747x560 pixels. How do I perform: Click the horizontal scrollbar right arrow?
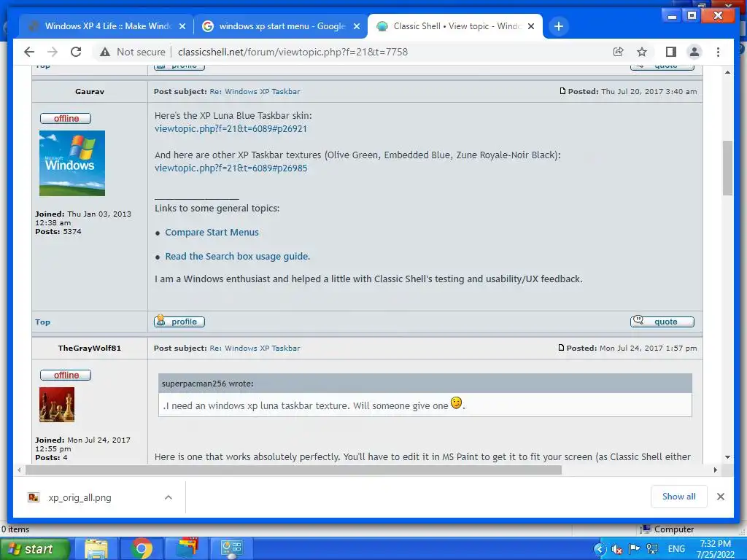[715, 470]
